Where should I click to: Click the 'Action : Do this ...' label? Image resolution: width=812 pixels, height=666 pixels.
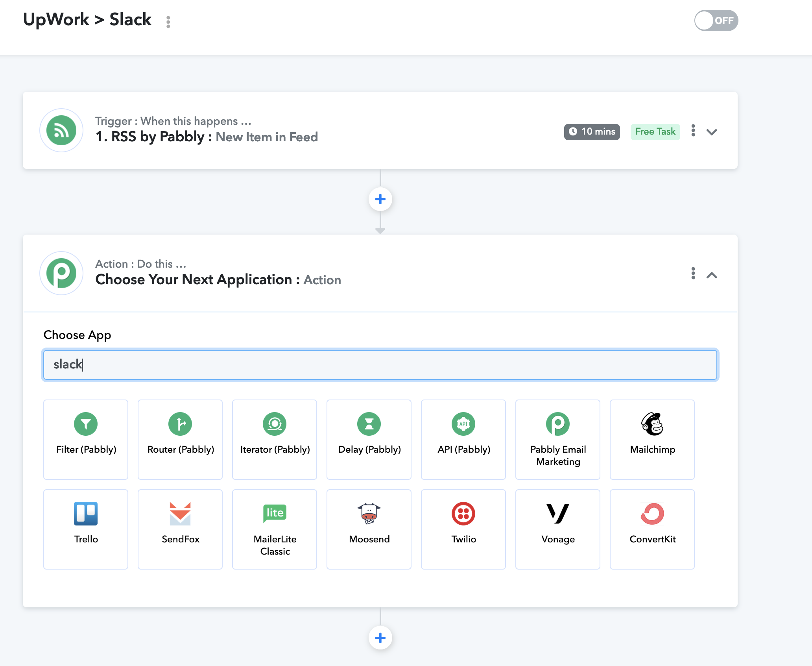[x=141, y=264]
